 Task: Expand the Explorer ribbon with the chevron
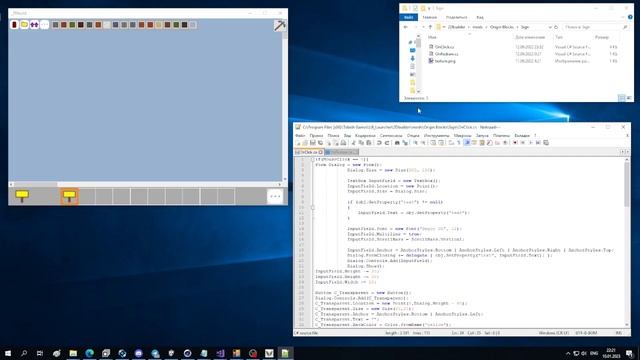click(x=623, y=17)
